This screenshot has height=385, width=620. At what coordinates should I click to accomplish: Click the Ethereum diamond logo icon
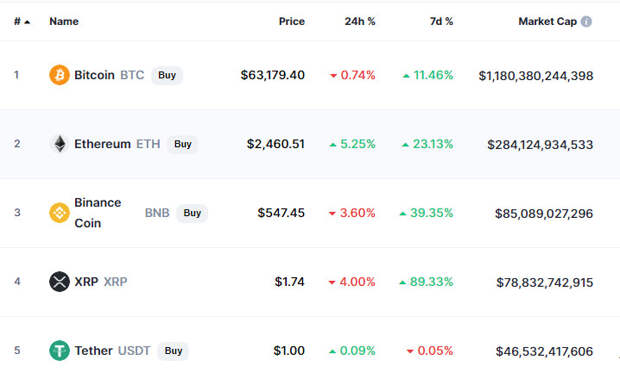[60, 143]
